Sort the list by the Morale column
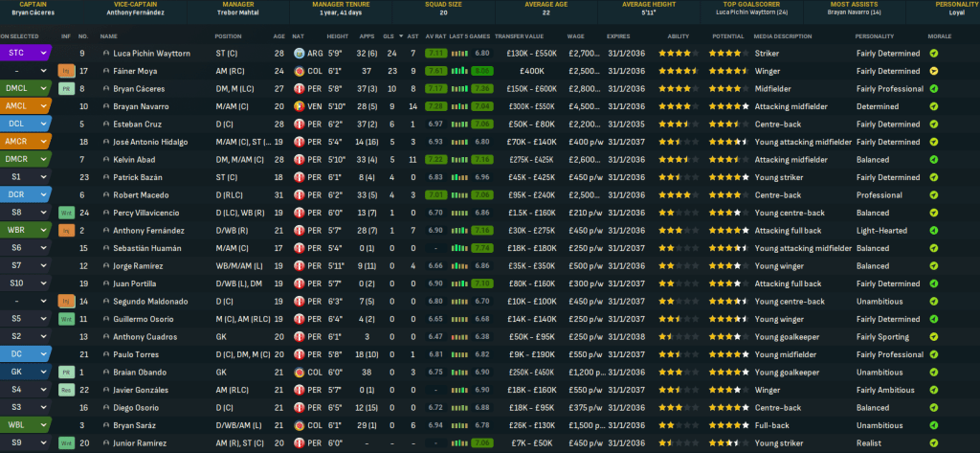This screenshot has height=453, width=980. (940, 35)
